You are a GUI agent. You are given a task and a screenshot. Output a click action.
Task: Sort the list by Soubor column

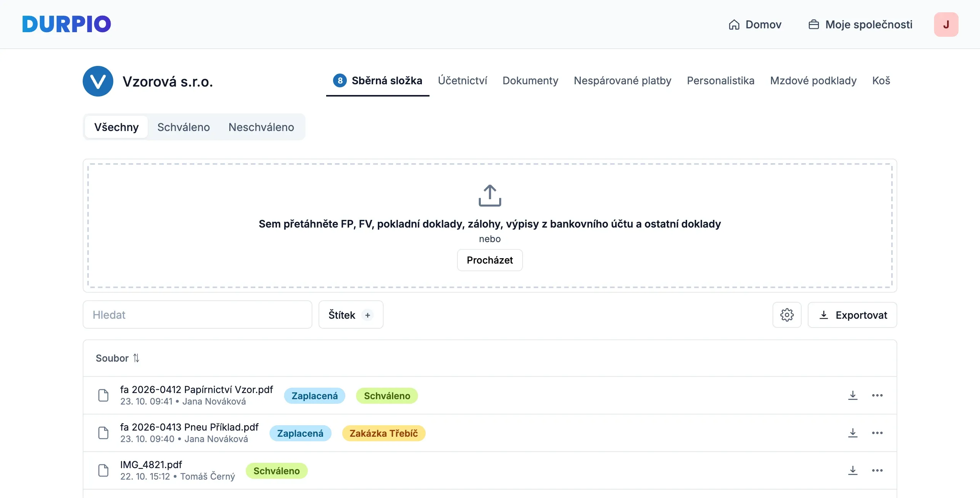[x=118, y=358]
